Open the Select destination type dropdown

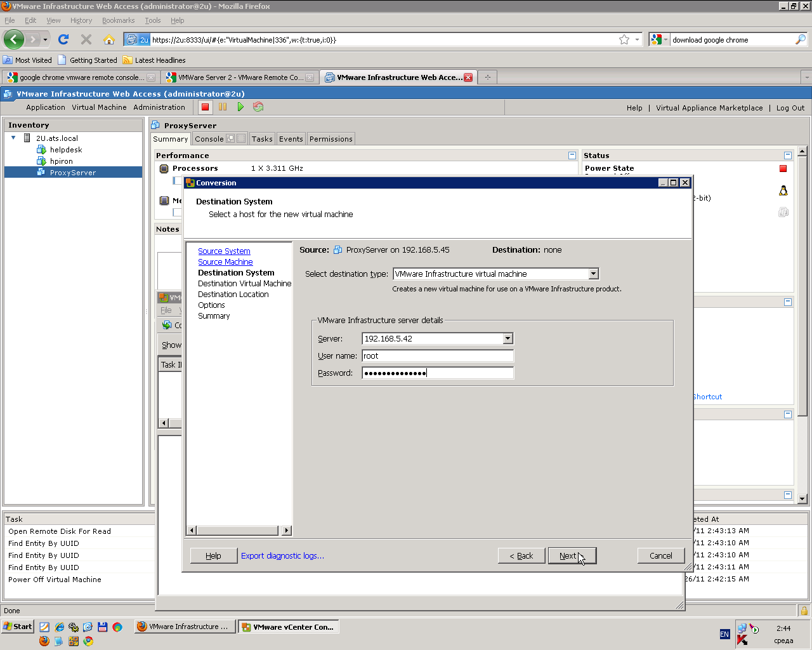[x=593, y=274]
